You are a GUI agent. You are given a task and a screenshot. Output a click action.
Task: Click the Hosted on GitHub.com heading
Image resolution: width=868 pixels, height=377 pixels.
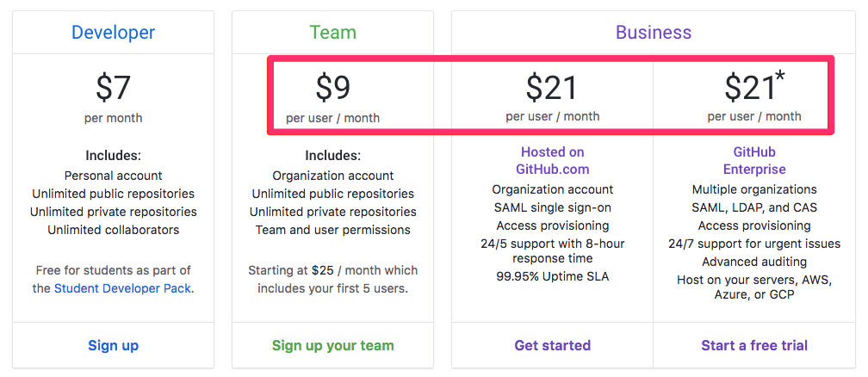[x=553, y=161]
